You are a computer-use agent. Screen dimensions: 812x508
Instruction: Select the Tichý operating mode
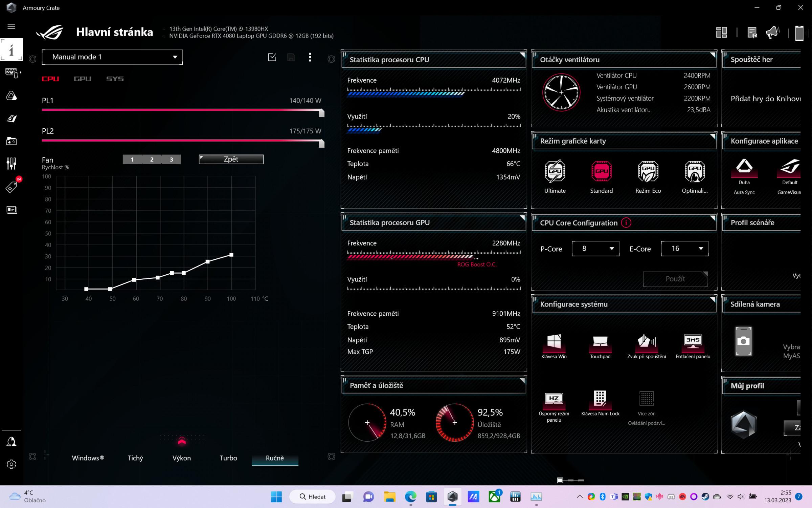click(x=135, y=458)
